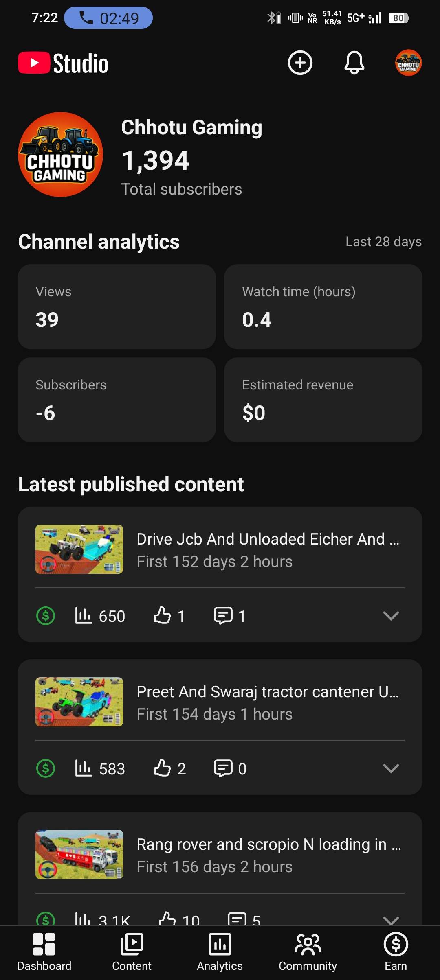Open the notifications bell

click(x=354, y=63)
